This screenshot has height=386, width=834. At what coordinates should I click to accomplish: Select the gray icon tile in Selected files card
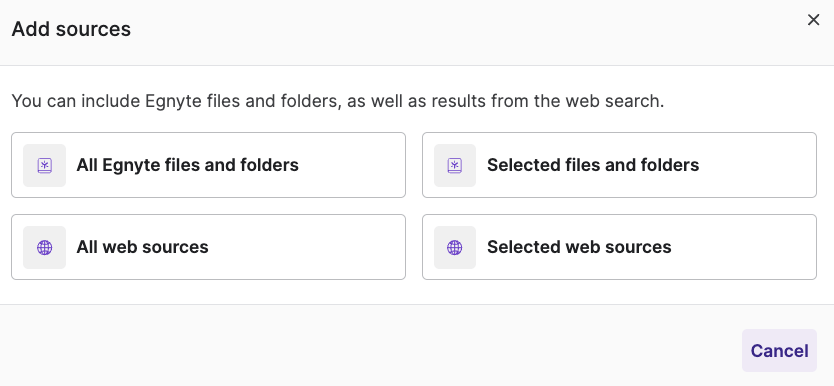click(x=455, y=165)
